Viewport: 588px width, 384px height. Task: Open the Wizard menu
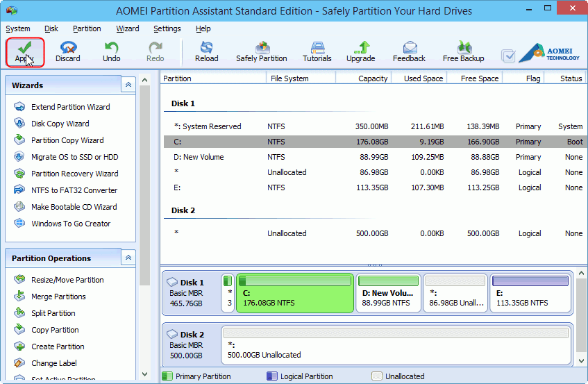128,28
